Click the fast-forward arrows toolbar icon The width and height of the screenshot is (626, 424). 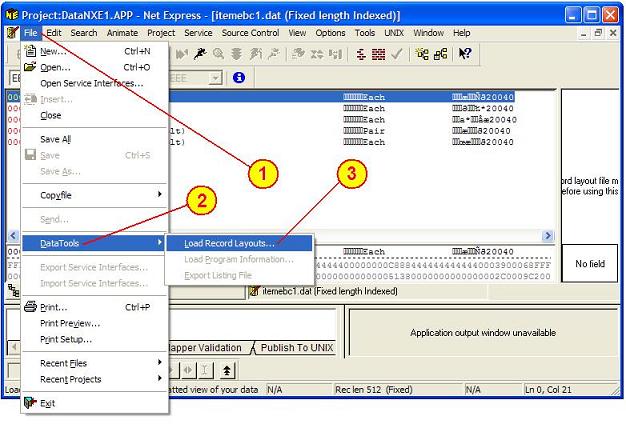tap(182, 53)
